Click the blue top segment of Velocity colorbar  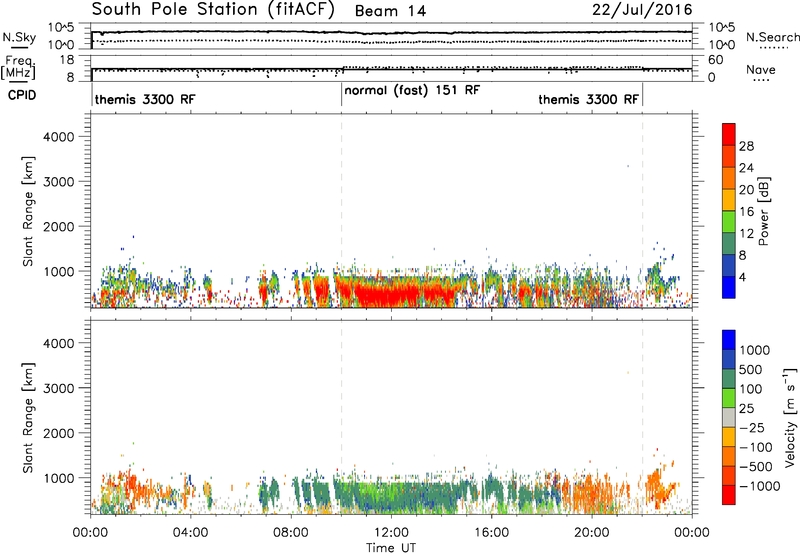coord(729,340)
